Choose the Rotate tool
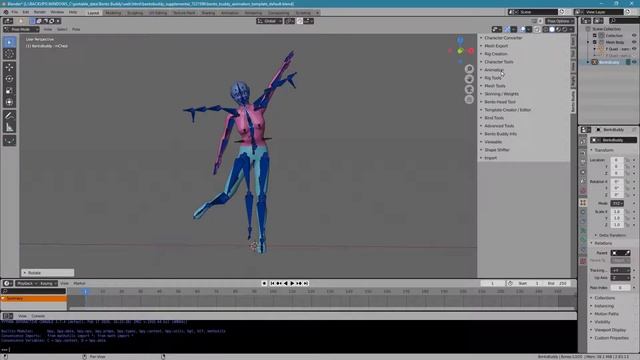 pos(9,79)
